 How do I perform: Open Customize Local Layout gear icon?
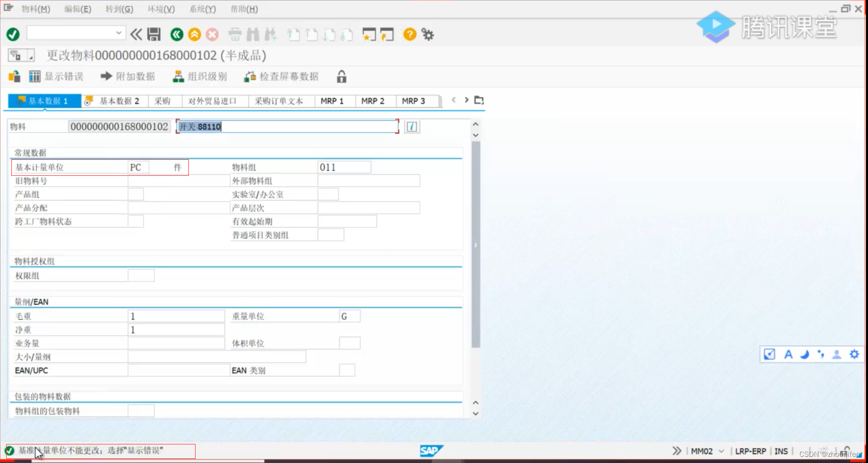coord(427,35)
